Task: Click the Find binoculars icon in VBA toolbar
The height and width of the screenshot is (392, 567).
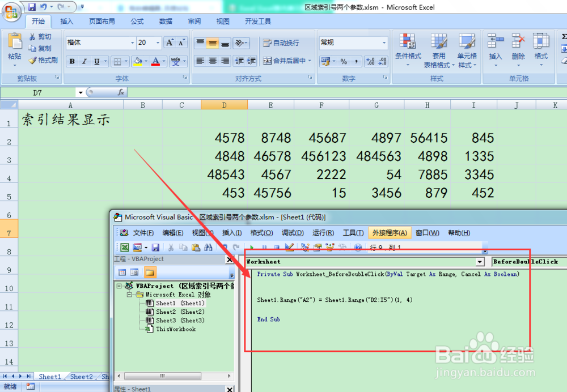Action: [x=208, y=248]
